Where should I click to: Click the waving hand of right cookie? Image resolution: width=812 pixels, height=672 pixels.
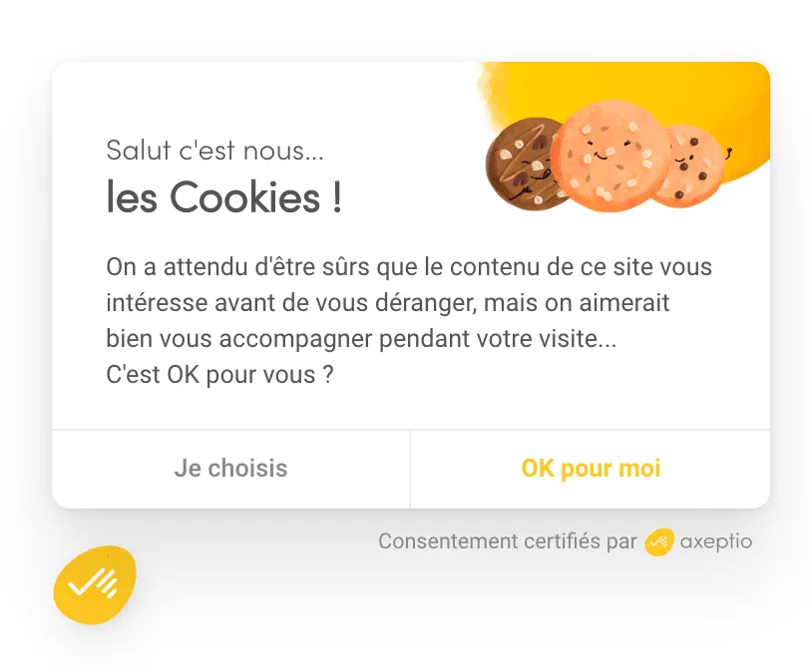click(729, 153)
